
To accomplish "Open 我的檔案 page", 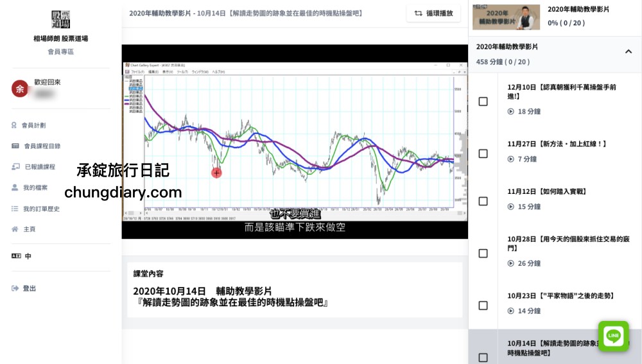I will 35,188.
